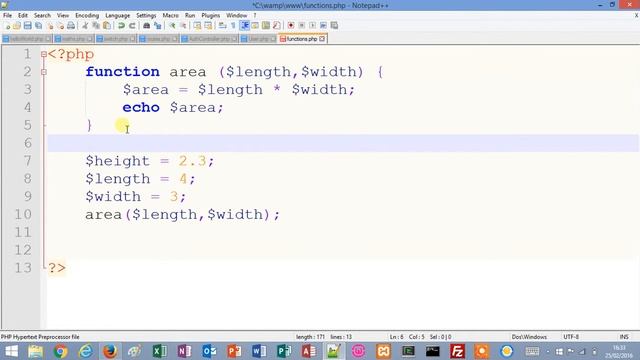Open the Settings menu

pos(146,16)
